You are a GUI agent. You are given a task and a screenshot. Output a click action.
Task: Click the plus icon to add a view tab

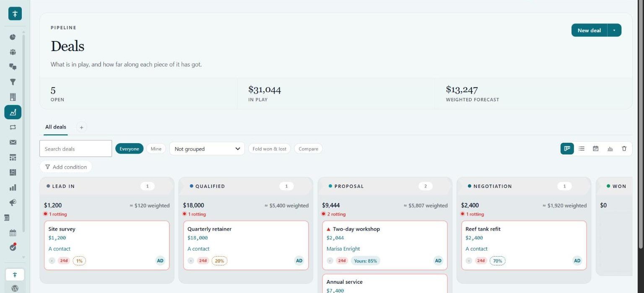click(82, 127)
